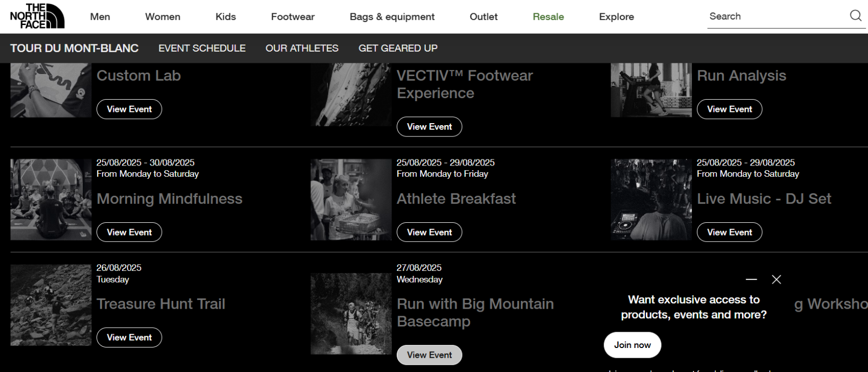Screen dimensions: 868x372
Task: Open the Run Analysis thumbnail image
Action: pos(651,90)
